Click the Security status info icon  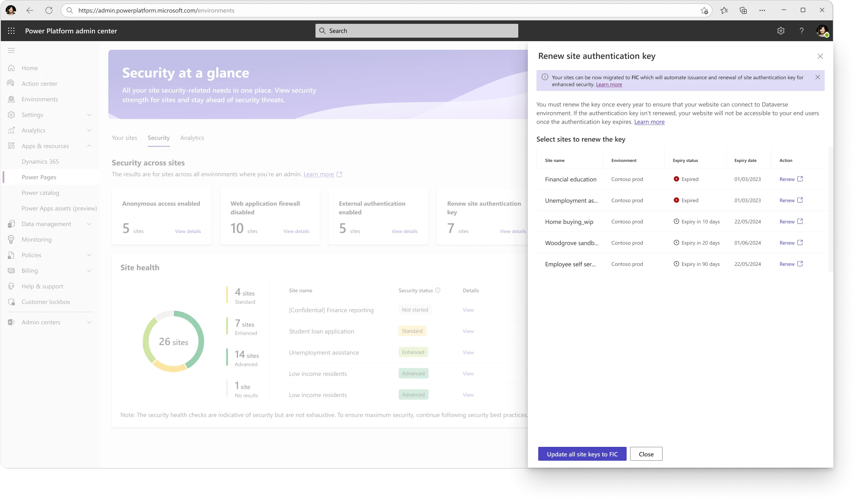tap(438, 290)
